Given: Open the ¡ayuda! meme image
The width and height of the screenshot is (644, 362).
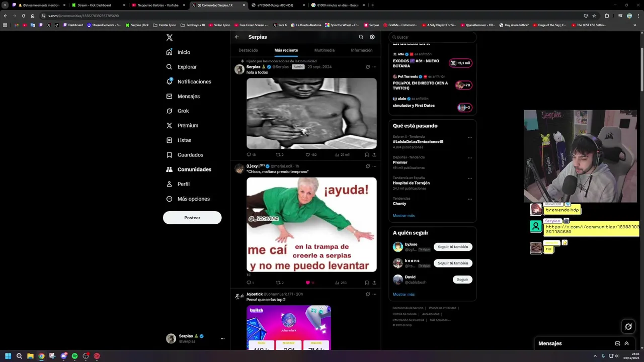Looking at the screenshot, I should 311,224.
